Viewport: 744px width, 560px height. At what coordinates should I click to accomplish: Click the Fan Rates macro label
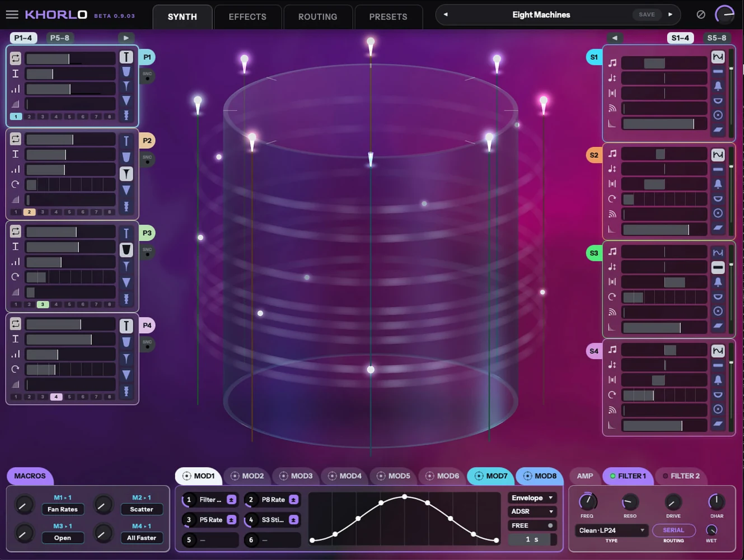[x=62, y=510]
